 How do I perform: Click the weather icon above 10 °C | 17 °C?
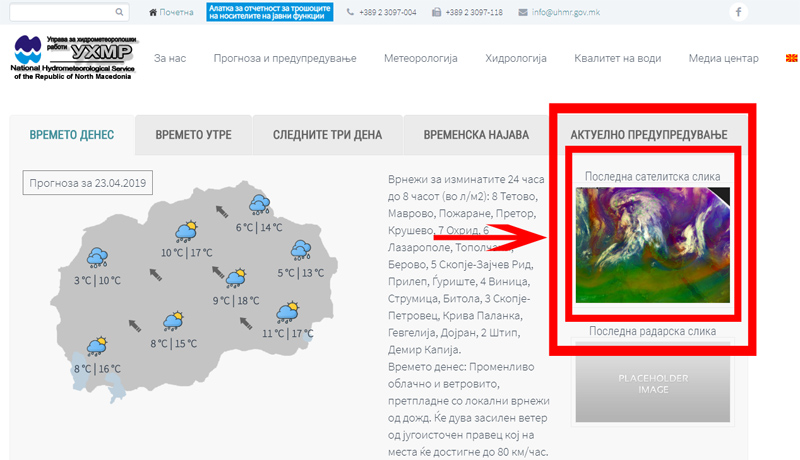(186, 231)
